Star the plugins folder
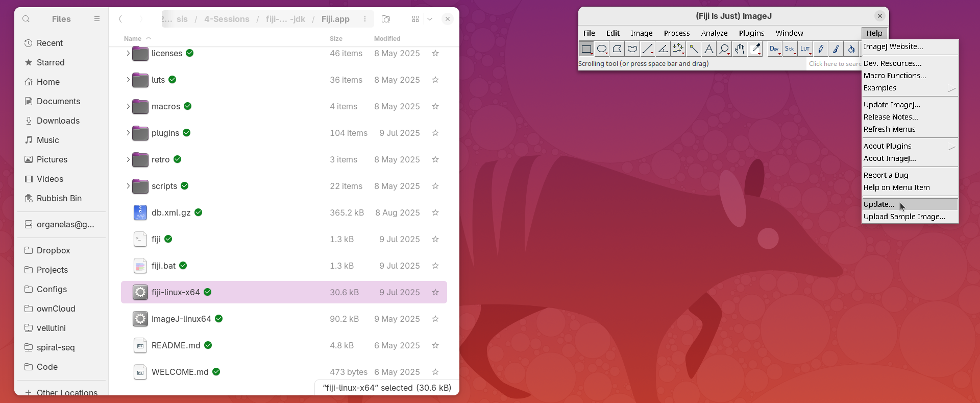The height and width of the screenshot is (403, 980). pos(435,133)
